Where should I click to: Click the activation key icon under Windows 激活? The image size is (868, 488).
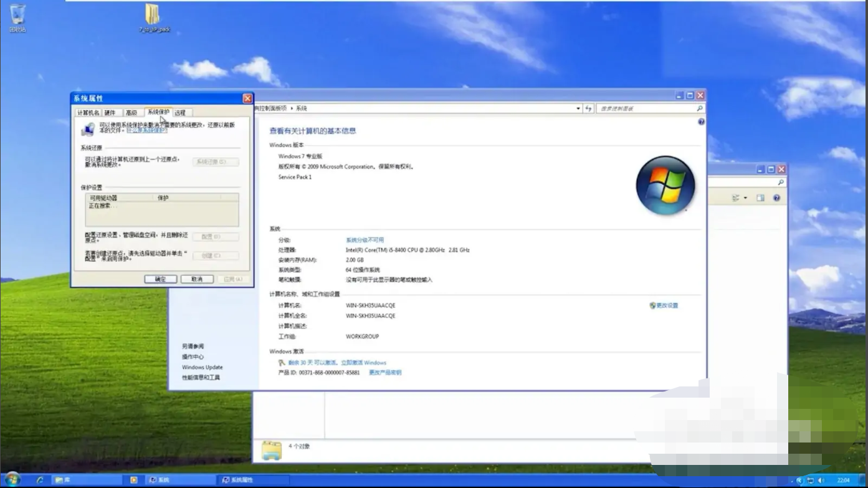click(x=282, y=363)
